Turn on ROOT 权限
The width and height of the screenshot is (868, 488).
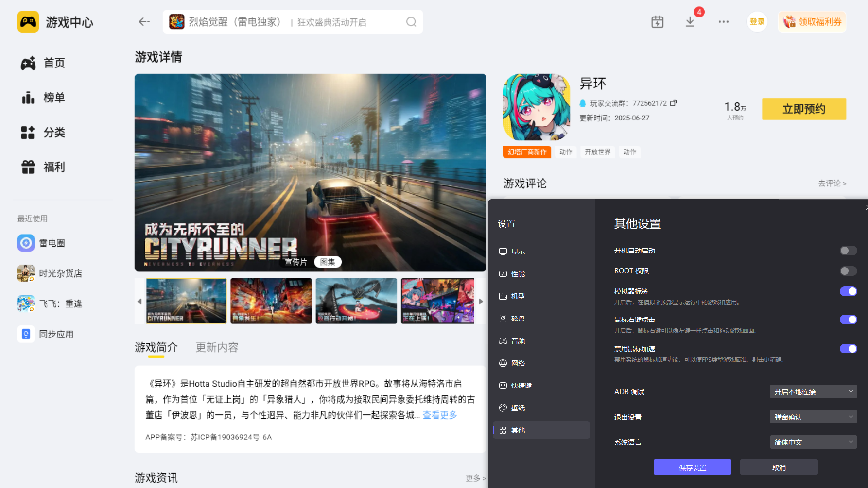848,271
